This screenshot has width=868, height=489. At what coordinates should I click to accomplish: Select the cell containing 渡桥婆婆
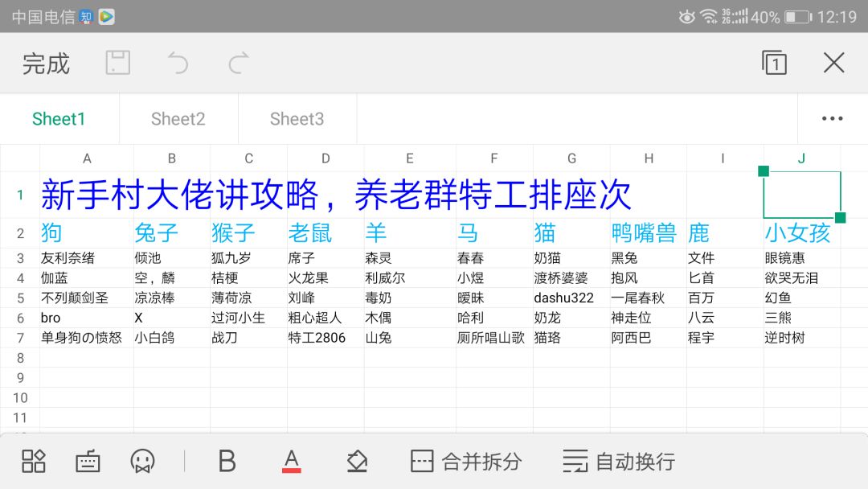(571, 278)
